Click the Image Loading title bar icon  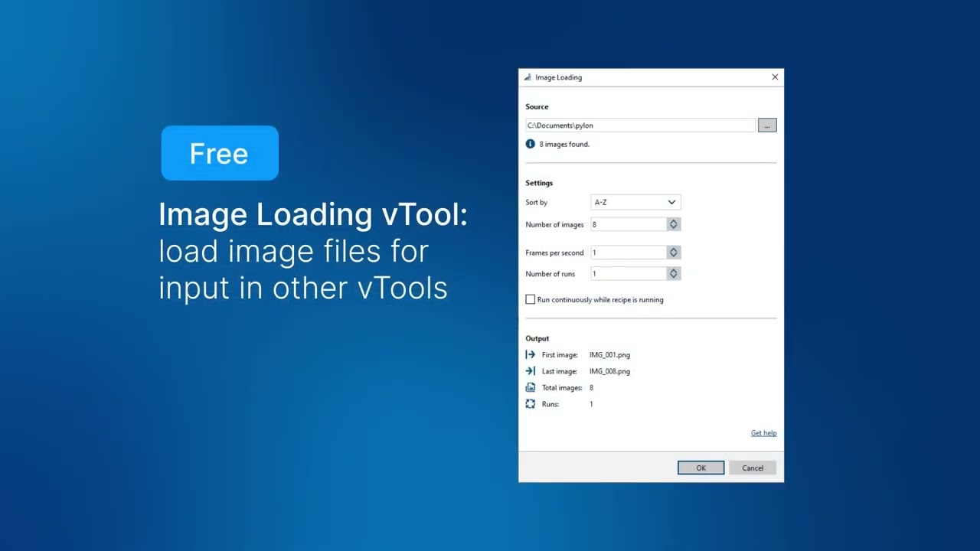point(528,77)
